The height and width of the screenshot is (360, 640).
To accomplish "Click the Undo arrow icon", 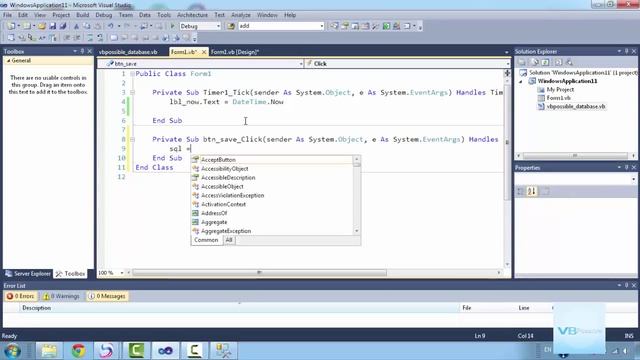I will coord(111,26).
